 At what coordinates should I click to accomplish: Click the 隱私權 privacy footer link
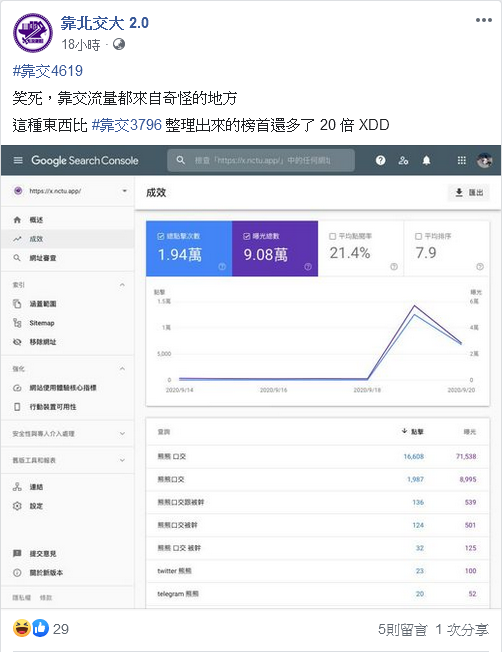22,598
